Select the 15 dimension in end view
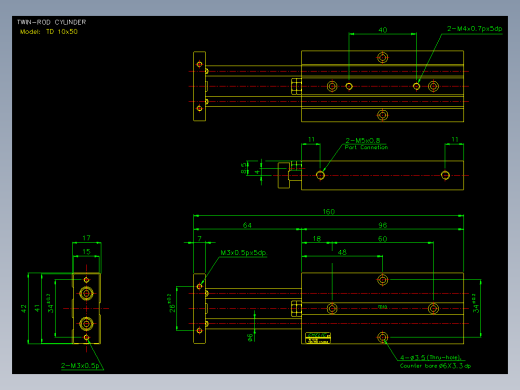520x390 pixels. (x=86, y=252)
